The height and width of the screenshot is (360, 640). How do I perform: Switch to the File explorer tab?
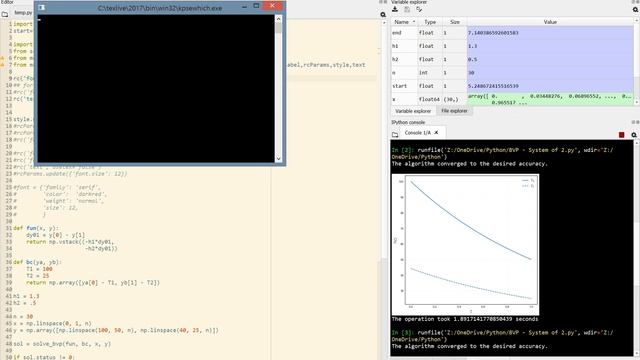(454, 111)
